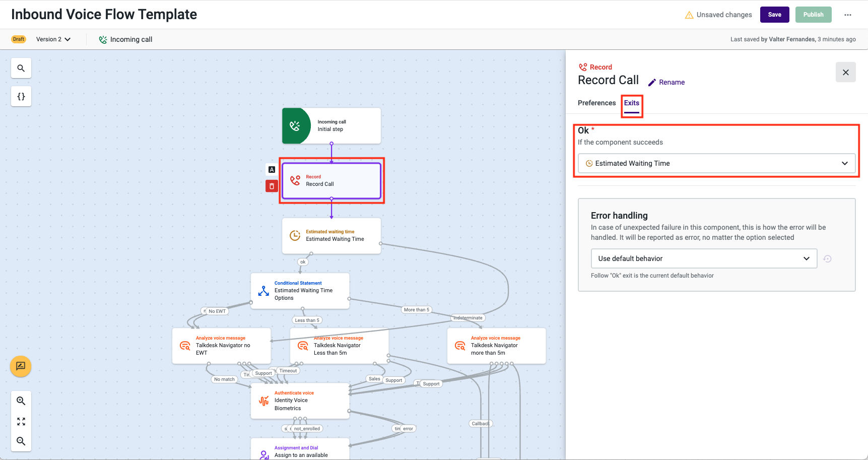Click the red Record Call phone icon in node
The image size is (868, 460).
pos(295,180)
